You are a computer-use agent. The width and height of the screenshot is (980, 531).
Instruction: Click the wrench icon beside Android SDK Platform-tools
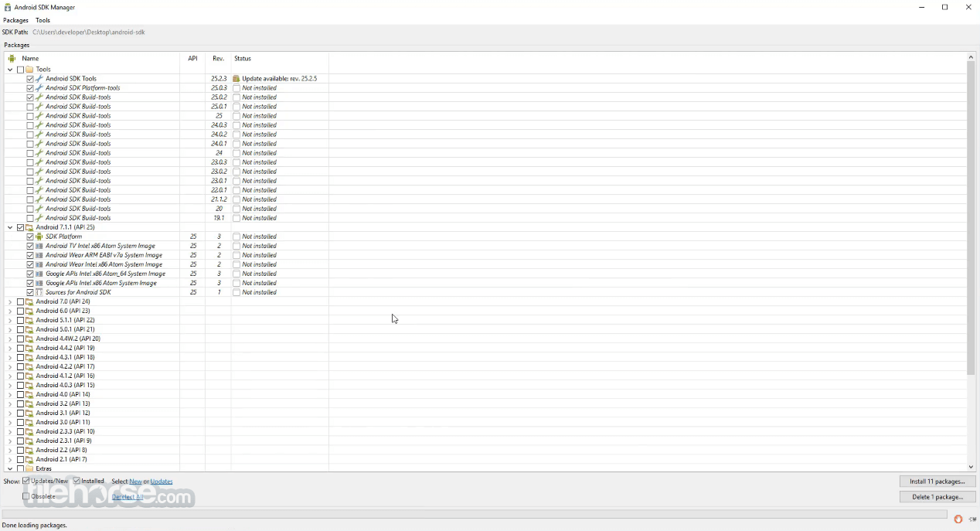(x=39, y=88)
